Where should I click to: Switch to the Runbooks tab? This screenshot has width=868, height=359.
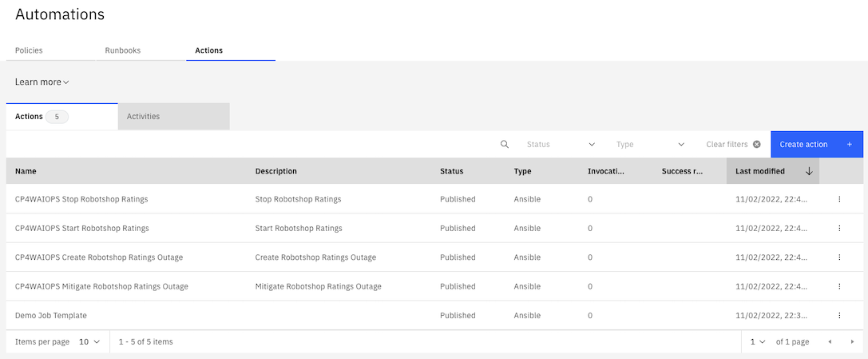point(123,50)
